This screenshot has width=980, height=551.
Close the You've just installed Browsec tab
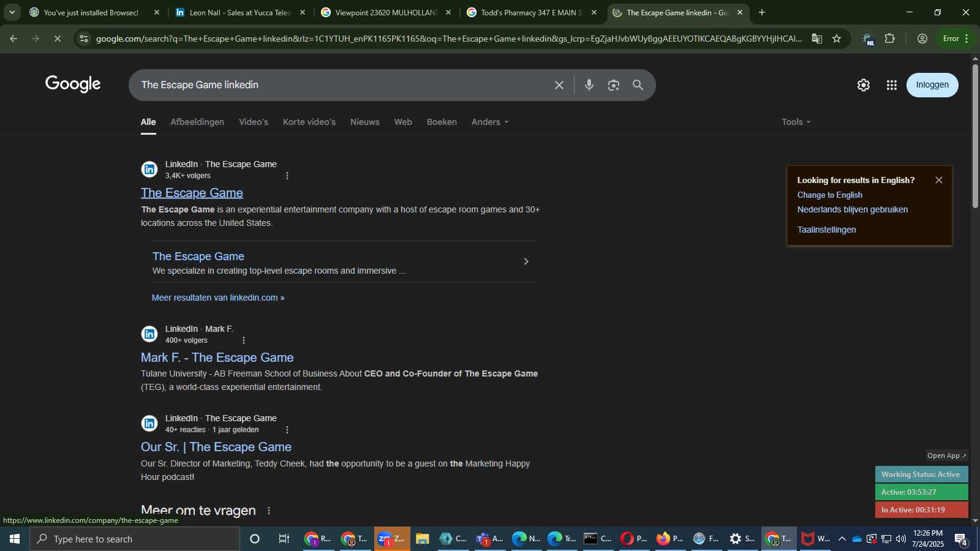pyautogui.click(x=157, y=12)
